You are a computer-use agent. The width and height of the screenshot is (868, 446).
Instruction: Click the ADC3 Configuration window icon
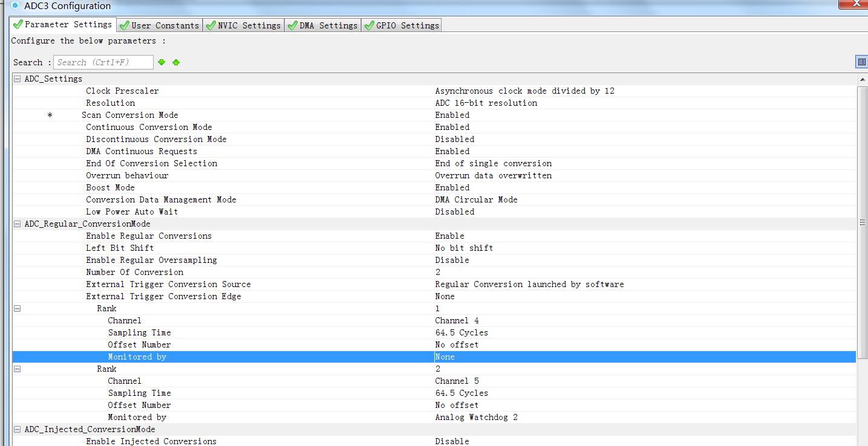[x=15, y=6]
